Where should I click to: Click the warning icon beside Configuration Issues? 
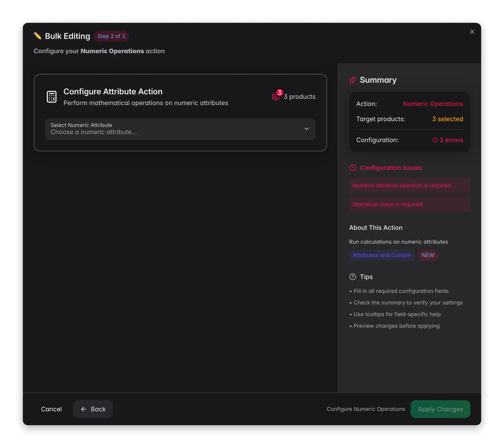(353, 168)
